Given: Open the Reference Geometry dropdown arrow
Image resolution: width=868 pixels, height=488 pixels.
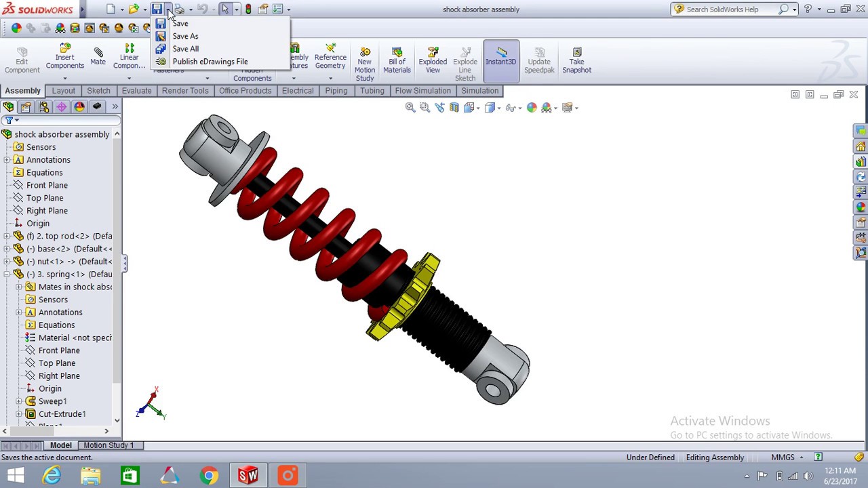Looking at the screenshot, I should click(x=330, y=79).
